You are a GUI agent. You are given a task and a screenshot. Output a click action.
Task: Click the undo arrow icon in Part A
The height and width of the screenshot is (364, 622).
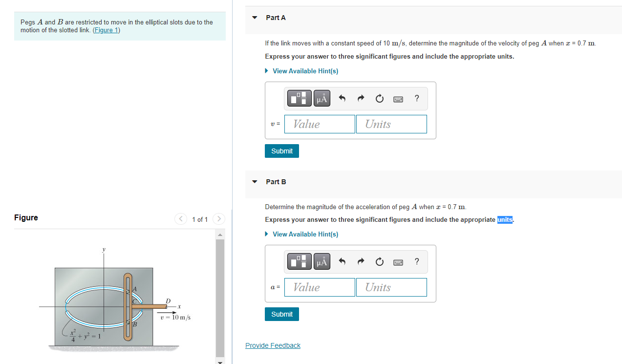342,98
